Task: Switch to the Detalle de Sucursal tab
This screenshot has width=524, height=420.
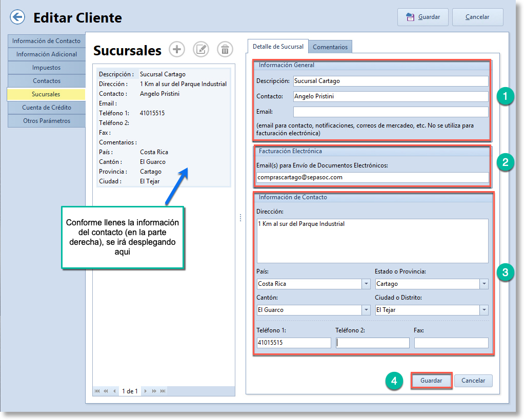Action: point(278,47)
